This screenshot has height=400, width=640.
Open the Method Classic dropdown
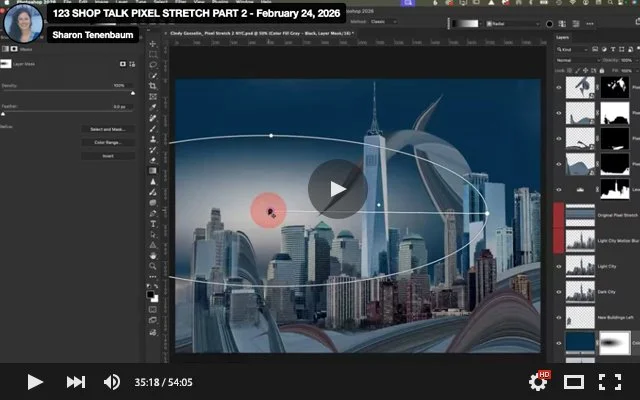(x=382, y=22)
